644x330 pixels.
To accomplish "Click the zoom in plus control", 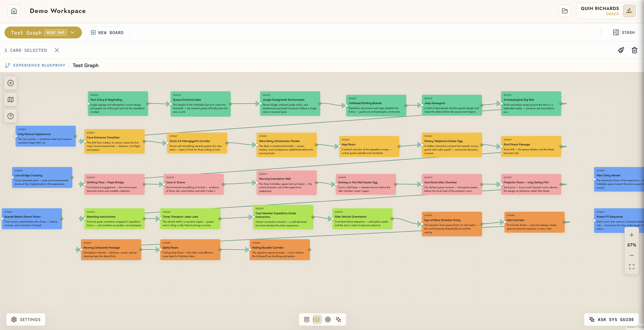I will (631, 235).
